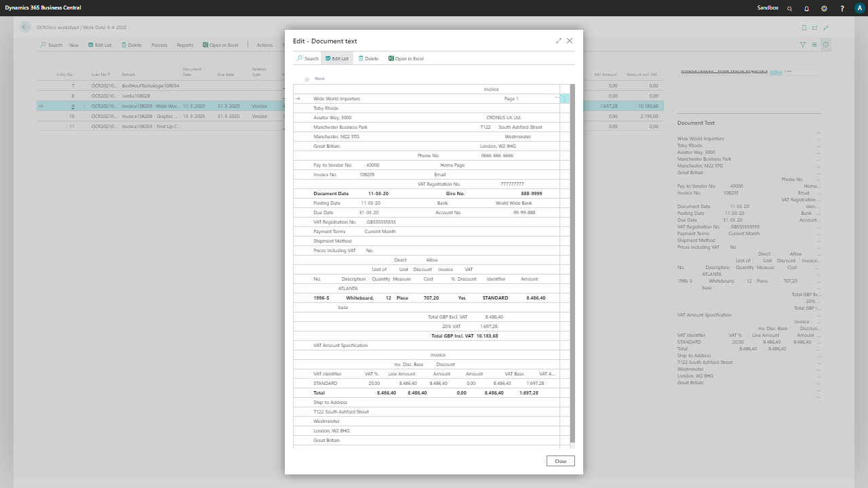Open the settings gear in top bar
The image size is (868, 488).
[824, 8]
